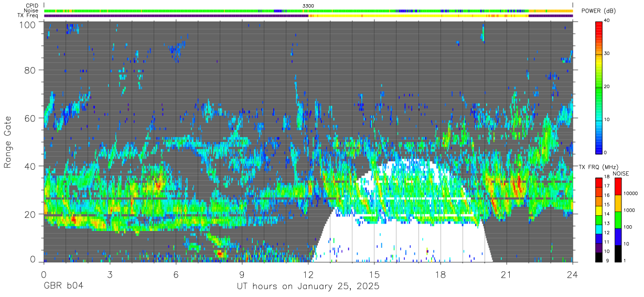644x297 pixels.
Task: Click the '0' tick on UT hours axis
Action: point(44,274)
